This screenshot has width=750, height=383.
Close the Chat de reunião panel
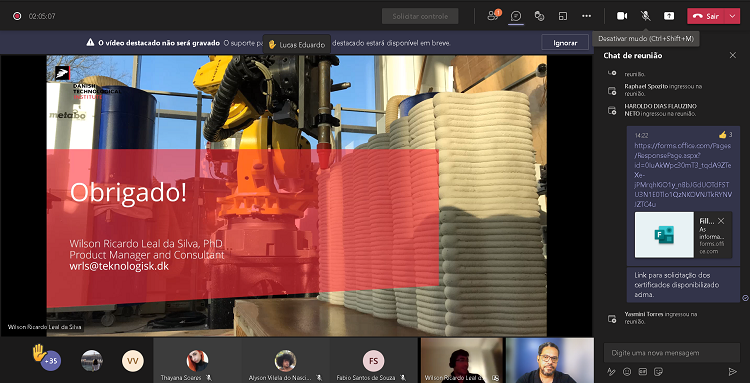click(732, 55)
